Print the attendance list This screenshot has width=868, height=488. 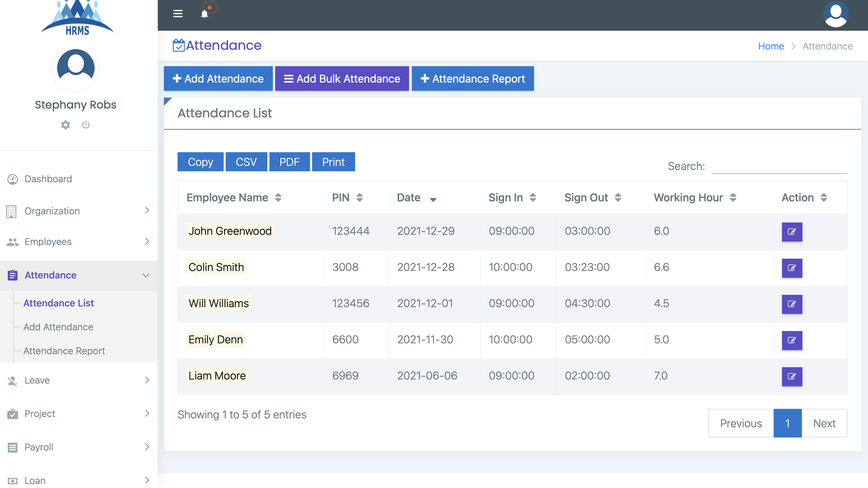[333, 162]
